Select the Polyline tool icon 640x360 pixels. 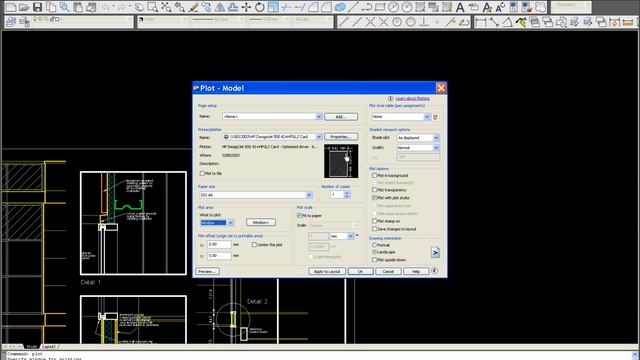point(367,7)
